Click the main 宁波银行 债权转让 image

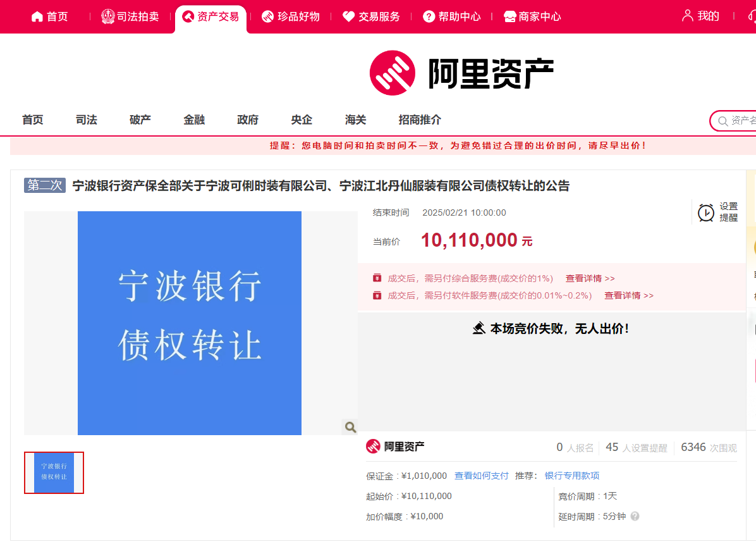coord(190,323)
